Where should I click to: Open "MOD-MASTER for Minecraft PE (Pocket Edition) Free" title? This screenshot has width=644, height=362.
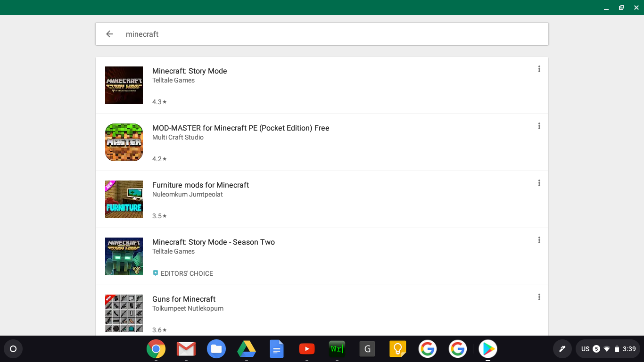click(x=241, y=128)
